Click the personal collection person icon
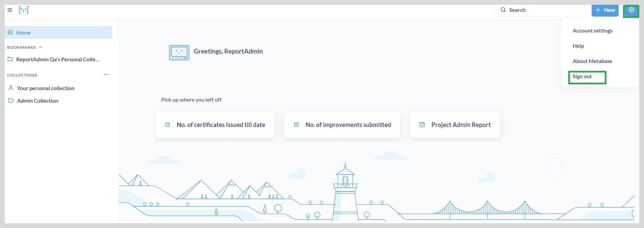This screenshot has height=228, width=644. [x=11, y=88]
